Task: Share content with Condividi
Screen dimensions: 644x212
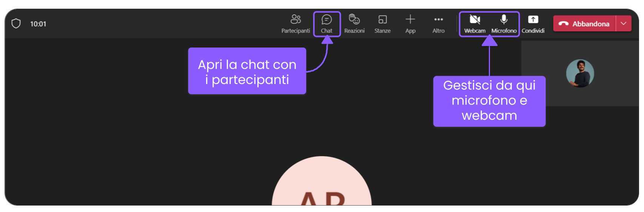Action: tap(533, 24)
